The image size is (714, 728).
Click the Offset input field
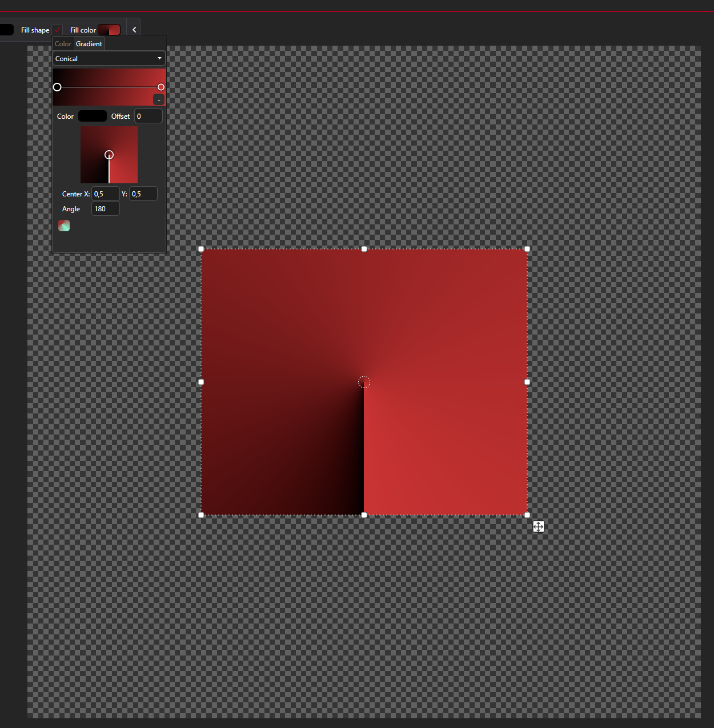pos(149,116)
